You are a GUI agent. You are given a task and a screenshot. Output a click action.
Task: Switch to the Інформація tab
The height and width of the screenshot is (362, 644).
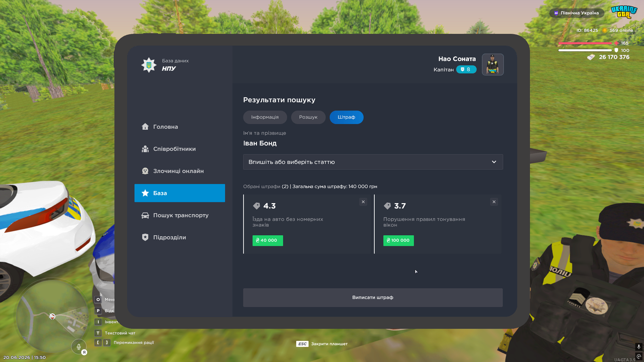tap(265, 117)
